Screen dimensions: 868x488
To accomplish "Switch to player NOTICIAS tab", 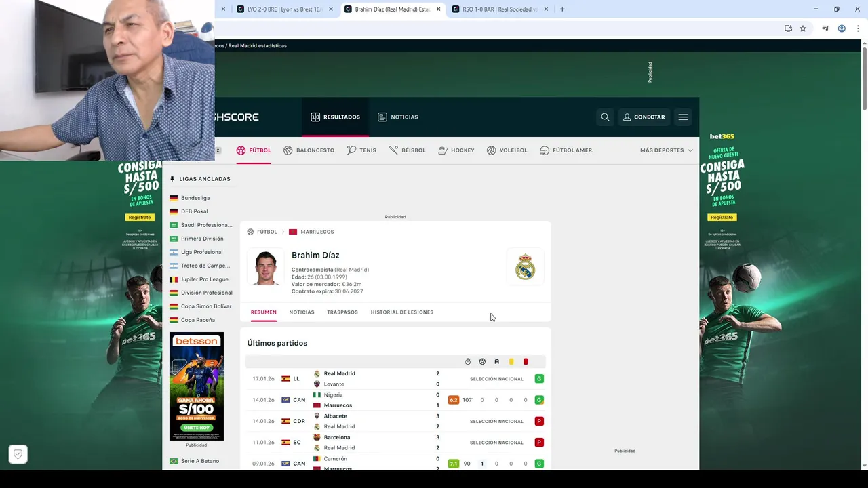I will 302,312.
